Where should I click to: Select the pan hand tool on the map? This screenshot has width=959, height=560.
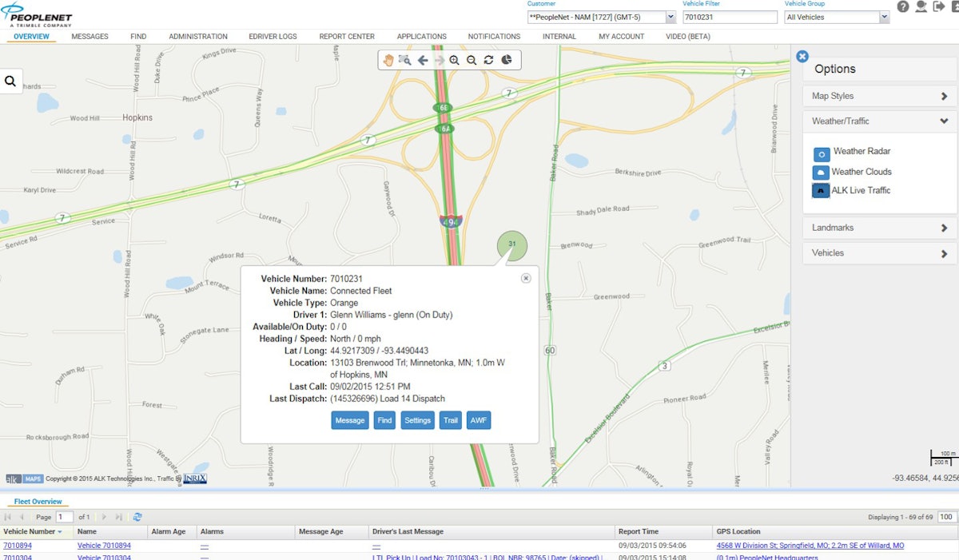pos(389,60)
